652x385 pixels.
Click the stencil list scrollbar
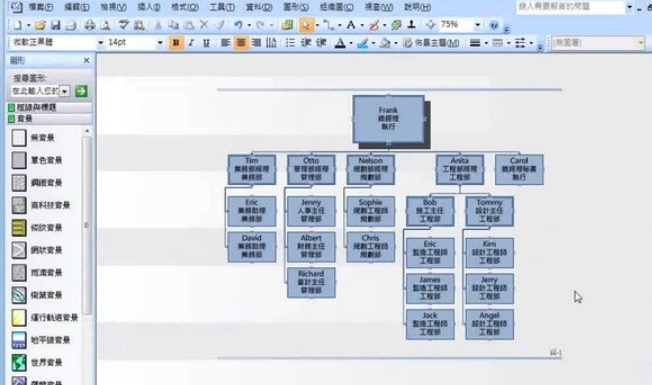[x=86, y=225]
